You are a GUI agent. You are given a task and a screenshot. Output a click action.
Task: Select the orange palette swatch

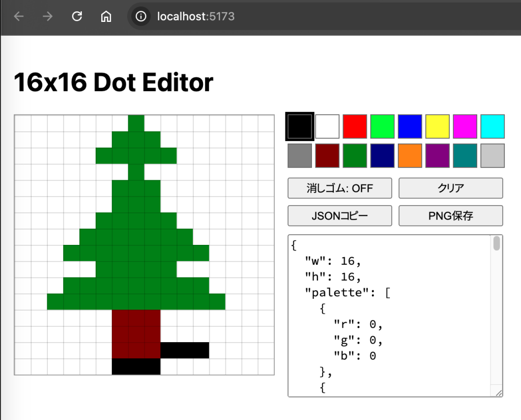(x=410, y=155)
